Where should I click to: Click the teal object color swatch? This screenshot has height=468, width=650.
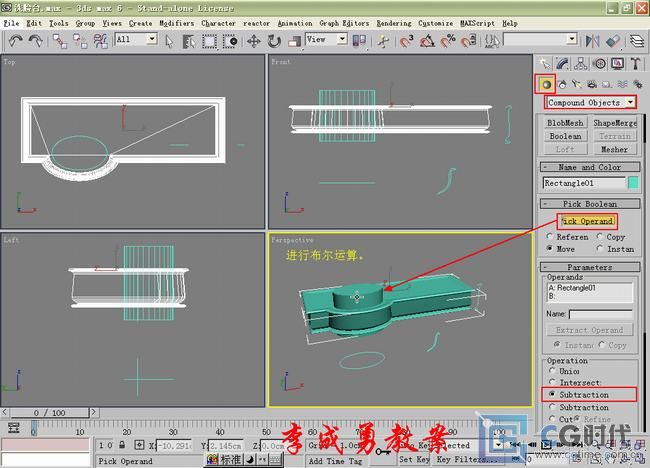pyautogui.click(x=633, y=183)
